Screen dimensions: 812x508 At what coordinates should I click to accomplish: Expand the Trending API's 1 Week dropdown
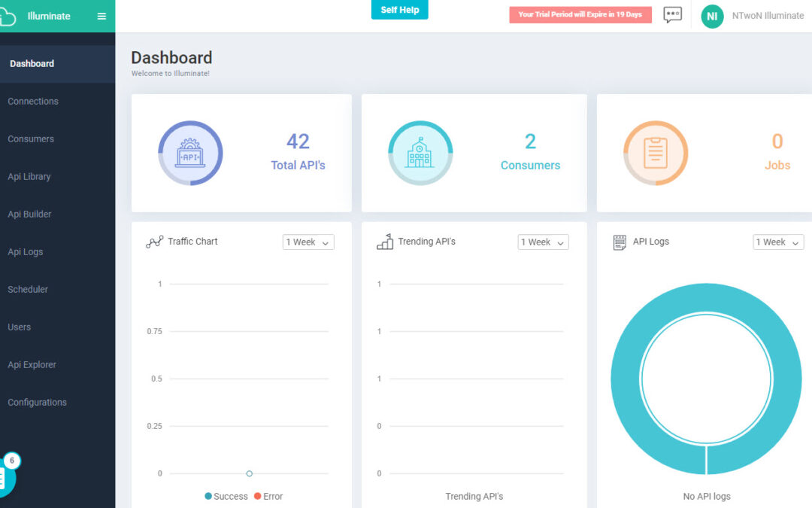tap(543, 242)
